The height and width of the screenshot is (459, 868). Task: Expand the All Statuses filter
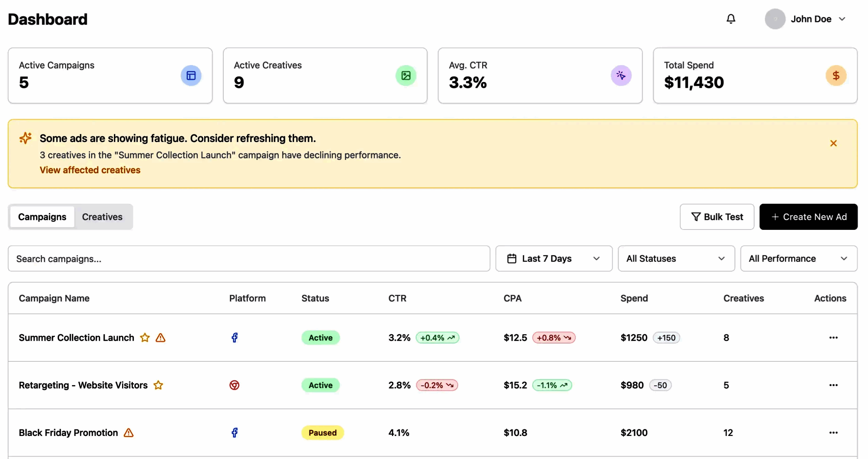click(676, 259)
